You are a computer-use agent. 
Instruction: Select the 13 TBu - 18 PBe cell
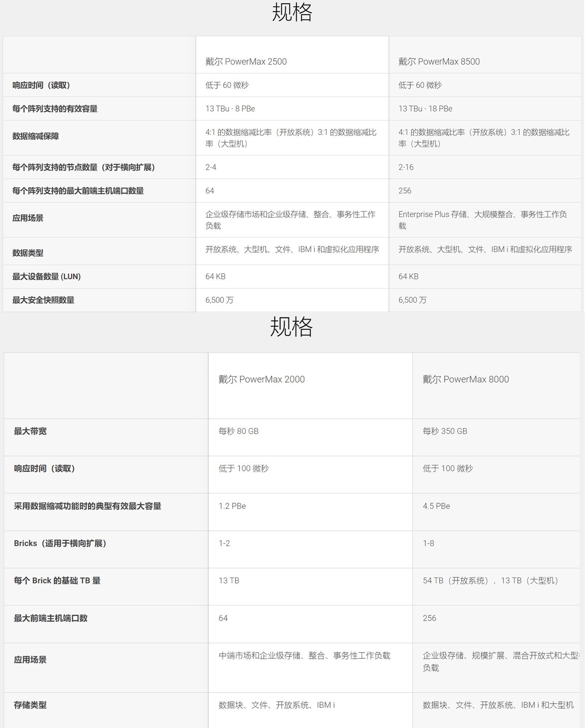tap(425, 109)
